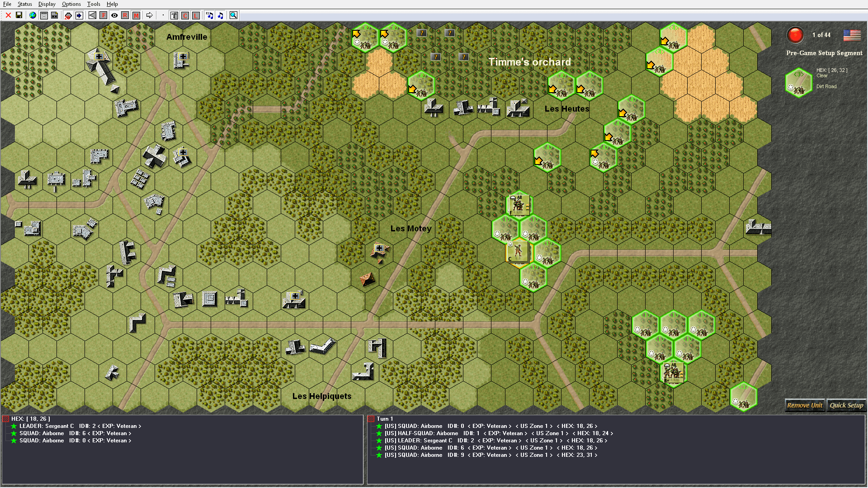Open the Status menu

coord(25,4)
